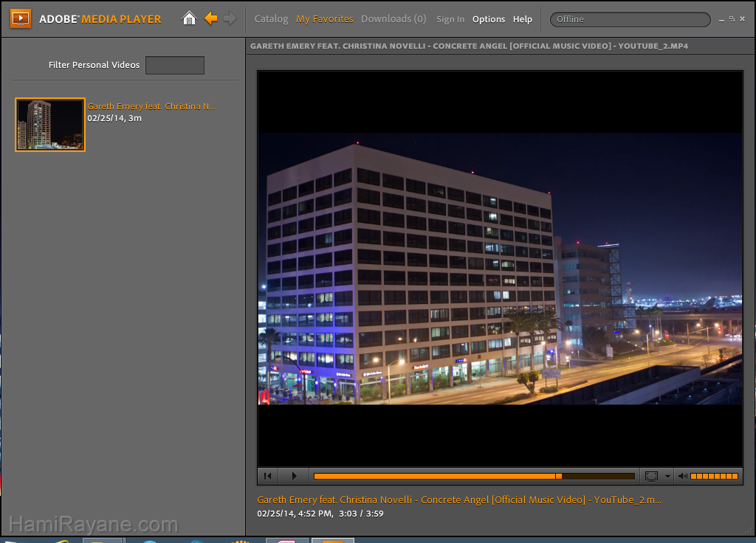Viewport: 756px width, 543px height.
Task: Navigate forward with the gray arrow
Action: pyautogui.click(x=230, y=18)
